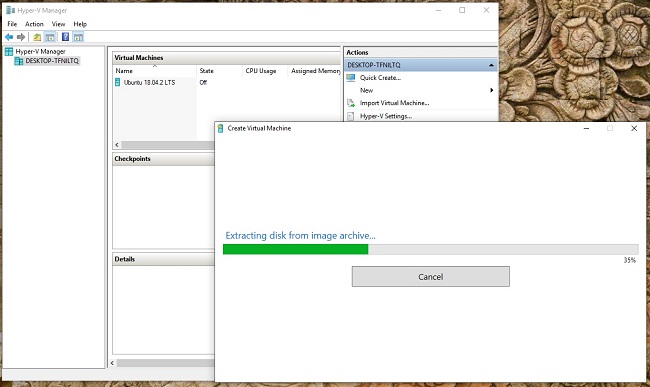
Task: Click the Forward arrow in Hyper-V toolbar
Action: (x=21, y=37)
